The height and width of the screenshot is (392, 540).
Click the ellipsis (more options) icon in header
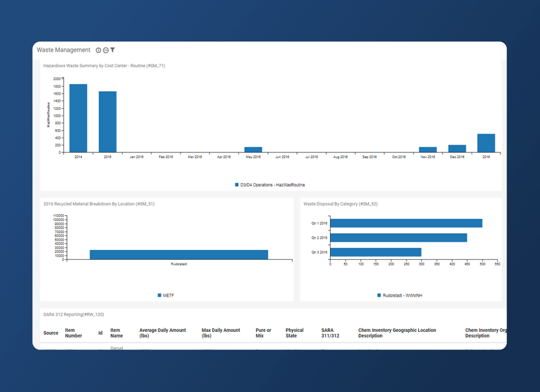pos(107,50)
